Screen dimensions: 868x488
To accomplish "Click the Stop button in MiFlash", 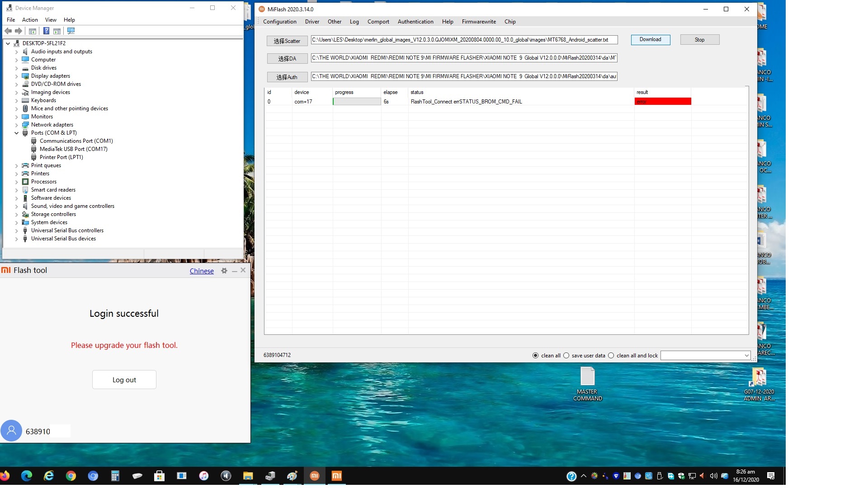I will (x=699, y=40).
